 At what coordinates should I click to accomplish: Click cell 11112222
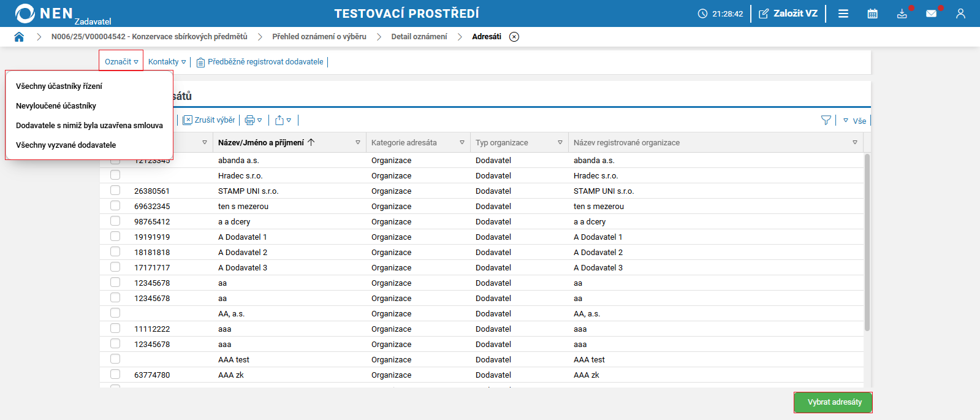click(x=152, y=329)
